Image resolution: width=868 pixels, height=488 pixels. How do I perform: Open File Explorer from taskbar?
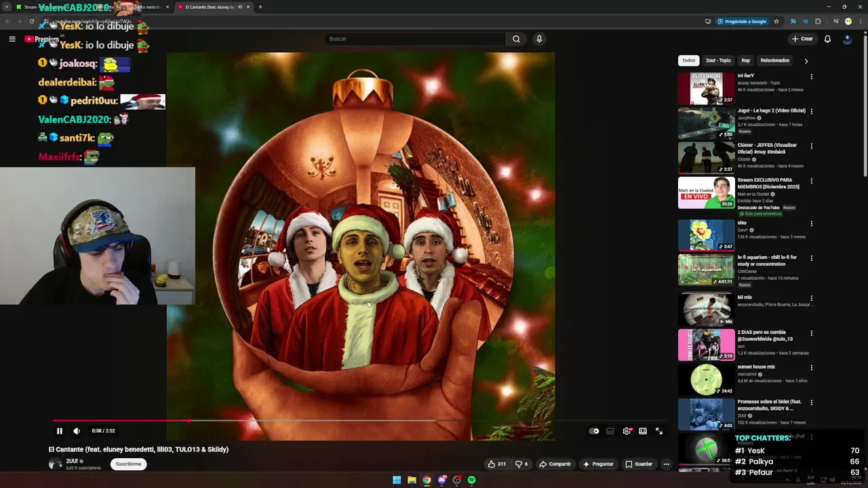coord(412,480)
